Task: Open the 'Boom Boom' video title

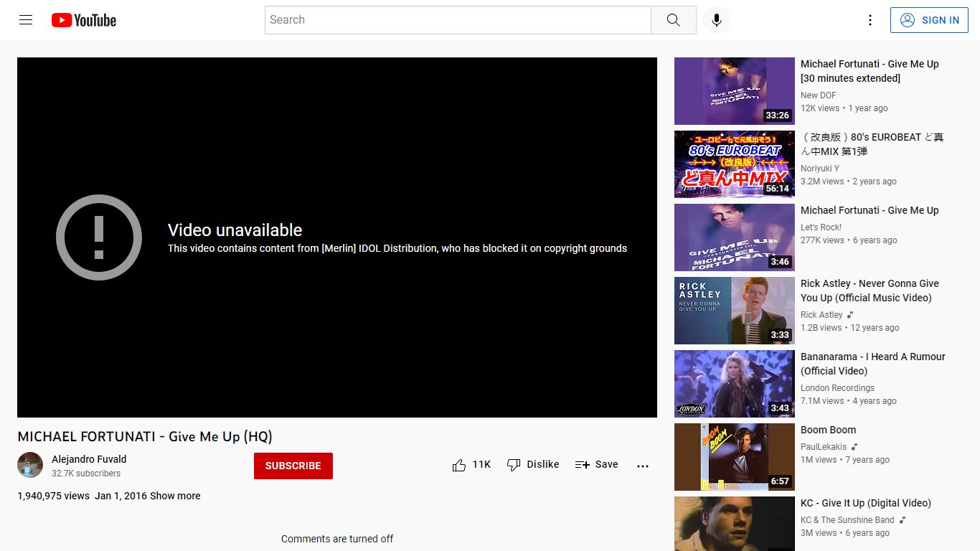Action: click(828, 430)
